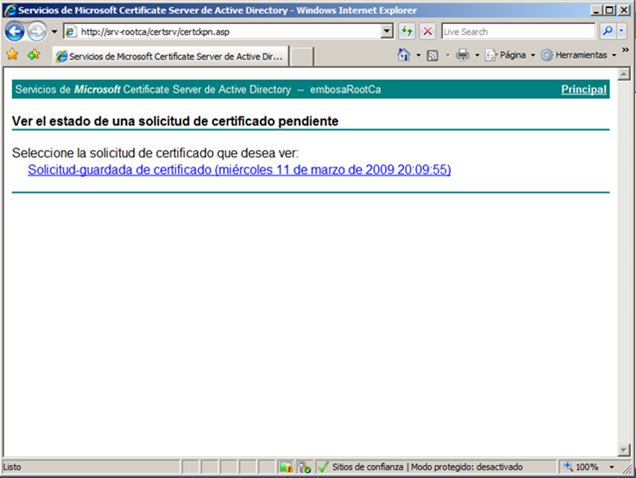
Task: Open the Página dropdown menu
Action: [512, 55]
